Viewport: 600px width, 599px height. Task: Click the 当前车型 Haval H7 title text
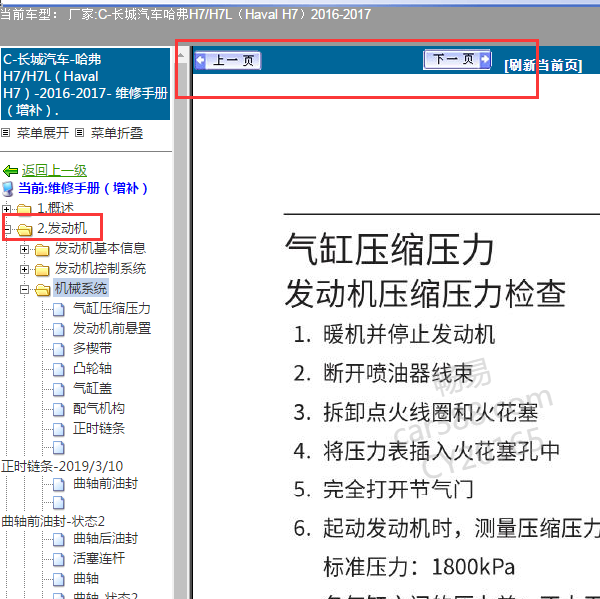(185, 15)
